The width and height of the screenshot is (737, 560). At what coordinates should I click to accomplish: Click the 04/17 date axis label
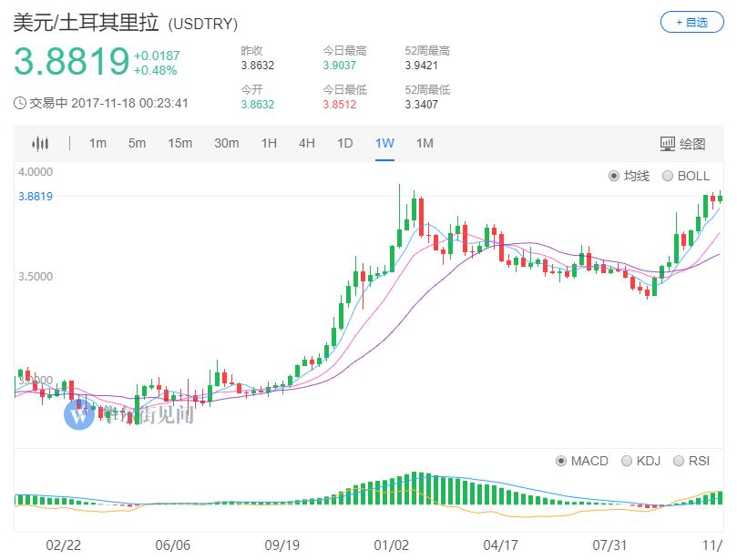pyautogui.click(x=500, y=545)
